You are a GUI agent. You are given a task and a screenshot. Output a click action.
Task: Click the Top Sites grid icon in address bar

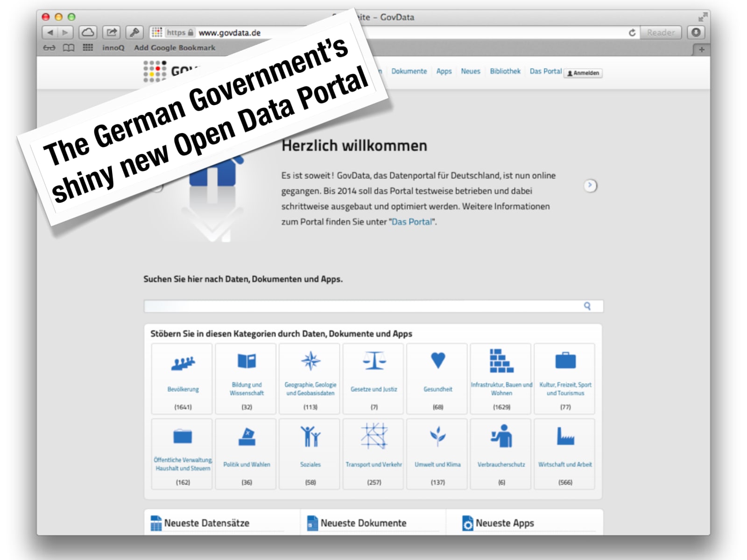coord(157,32)
